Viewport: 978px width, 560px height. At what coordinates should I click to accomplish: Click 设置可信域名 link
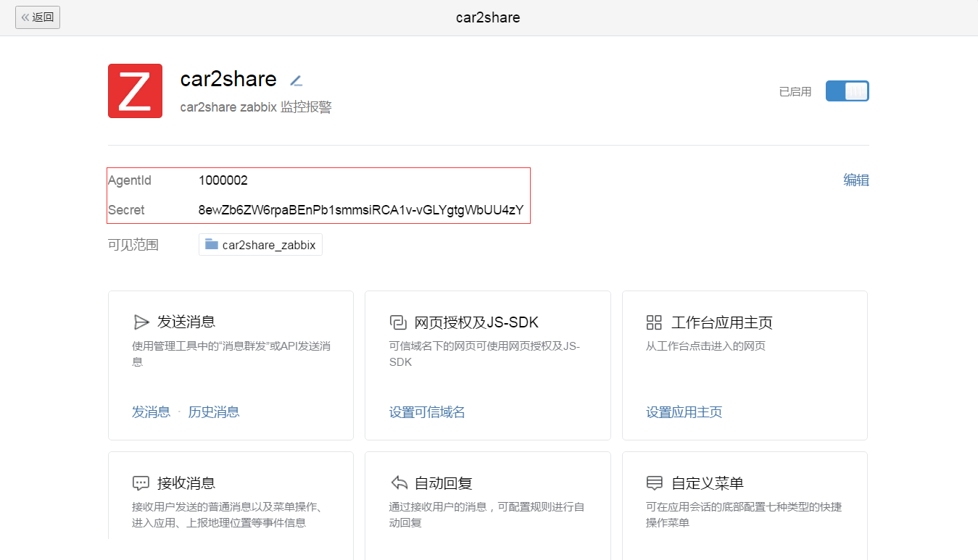[x=427, y=412]
